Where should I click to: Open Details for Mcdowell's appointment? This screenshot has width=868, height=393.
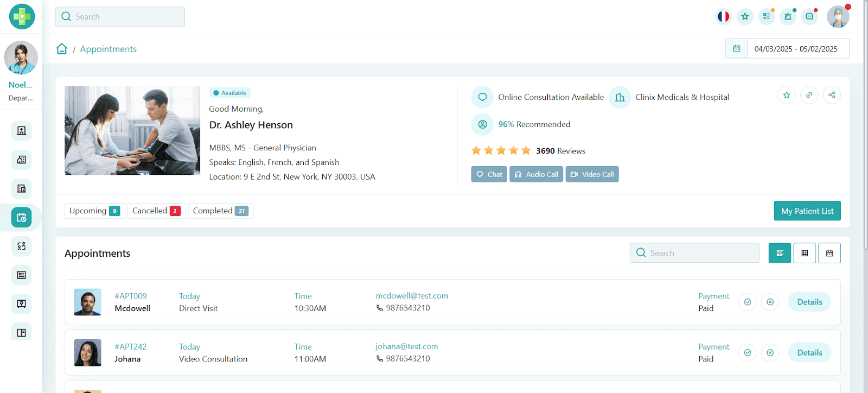pos(809,302)
